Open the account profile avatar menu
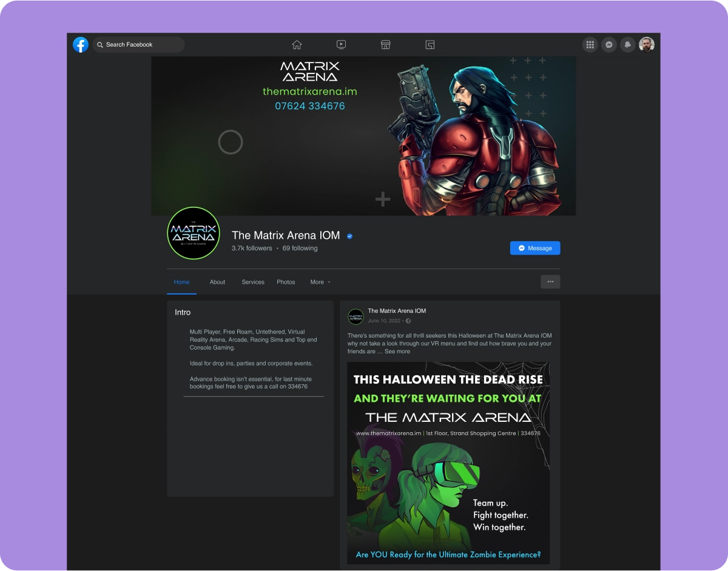Image resolution: width=728 pixels, height=571 pixels. click(647, 45)
